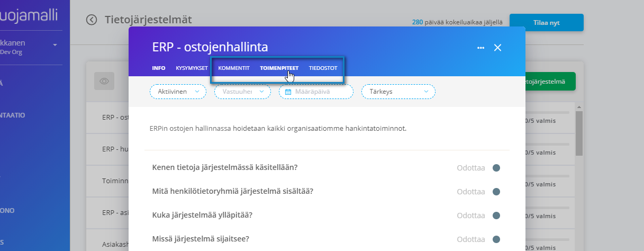Open the Vastuuhenkilö dropdown
Image resolution: width=644 pixels, height=251 pixels.
tap(242, 92)
